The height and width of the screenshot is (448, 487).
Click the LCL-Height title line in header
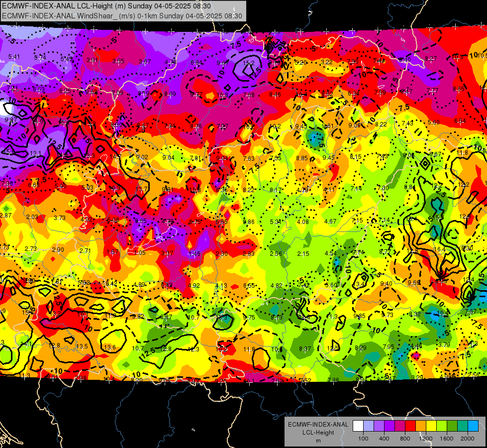[106, 6]
